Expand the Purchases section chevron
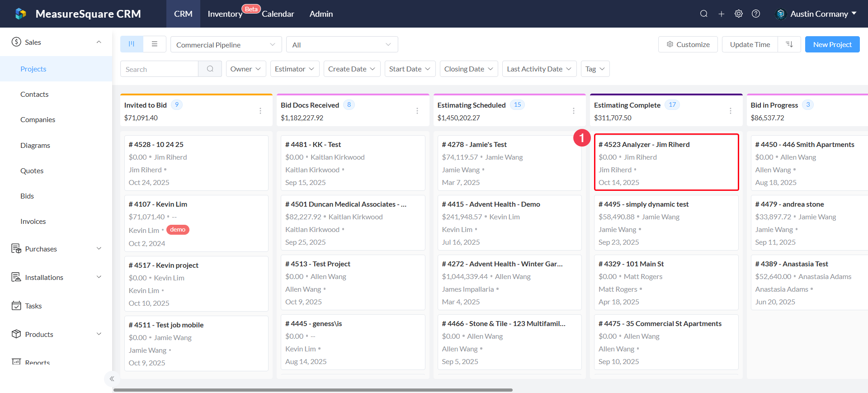Viewport: 868px width, 393px height. (99, 249)
